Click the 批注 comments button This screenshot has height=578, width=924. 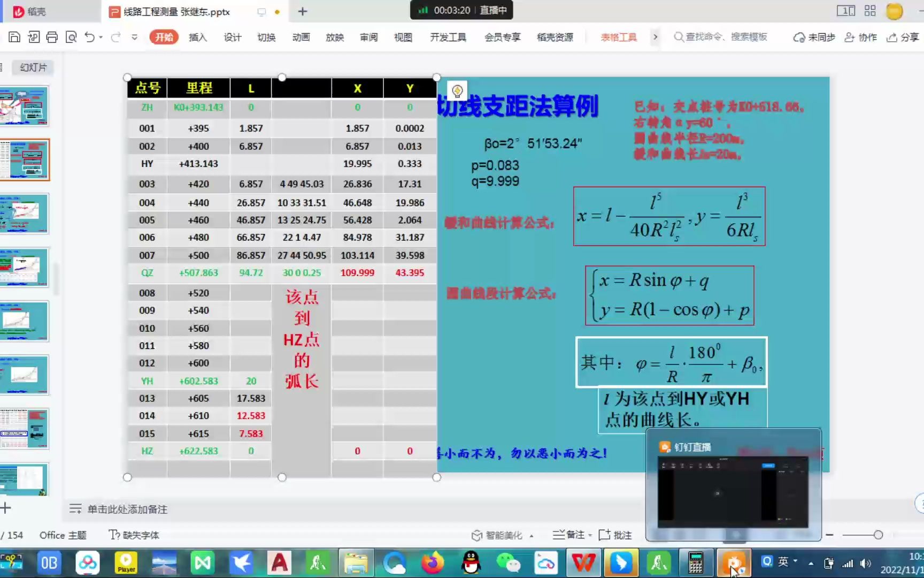tap(615, 535)
